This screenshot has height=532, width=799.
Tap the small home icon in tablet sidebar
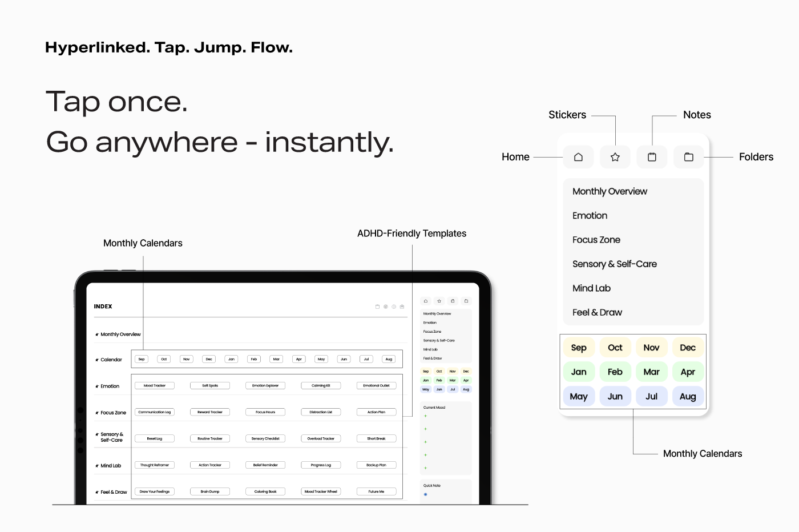pyautogui.click(x=426, y=301)
